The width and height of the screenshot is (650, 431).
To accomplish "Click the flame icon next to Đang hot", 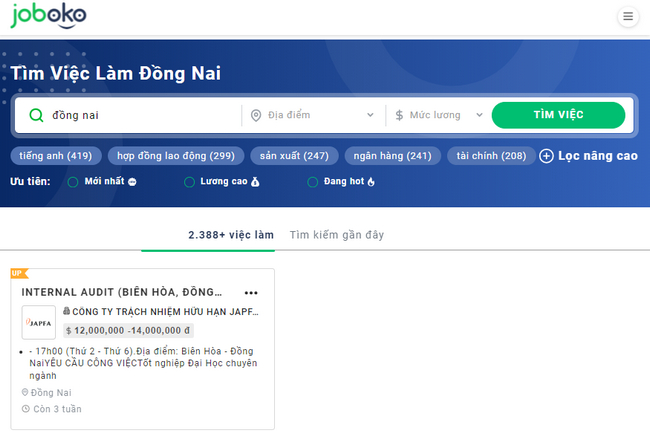I will pyautogui.click(x=371, y=182).
